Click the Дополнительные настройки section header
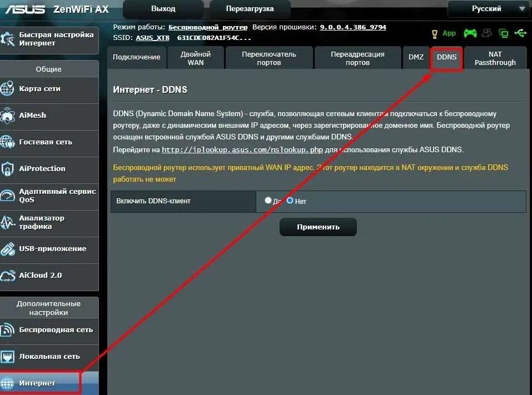 (48, 308)
